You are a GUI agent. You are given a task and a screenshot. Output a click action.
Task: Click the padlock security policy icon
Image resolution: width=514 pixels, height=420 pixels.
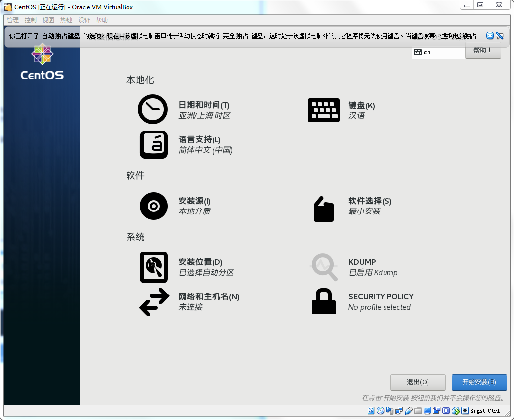[x=324, y=301]
